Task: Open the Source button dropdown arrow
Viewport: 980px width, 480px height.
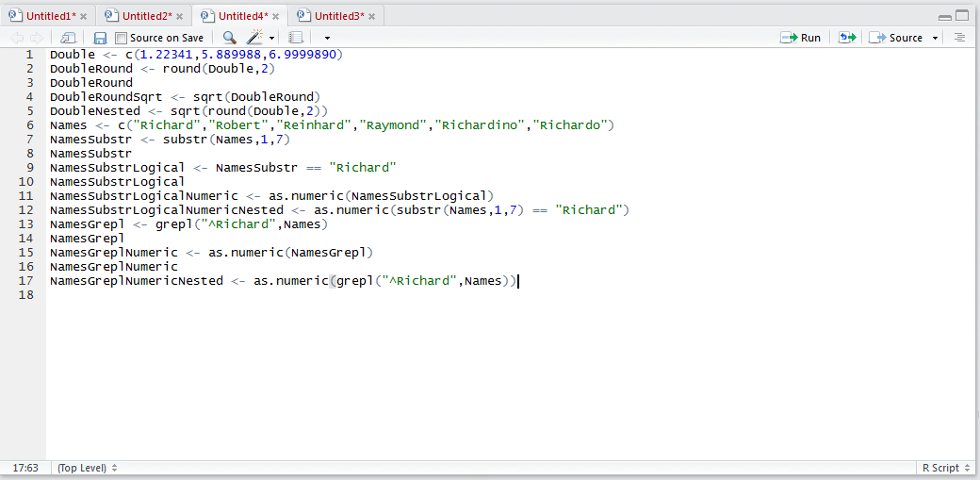Action: [935, 38]
